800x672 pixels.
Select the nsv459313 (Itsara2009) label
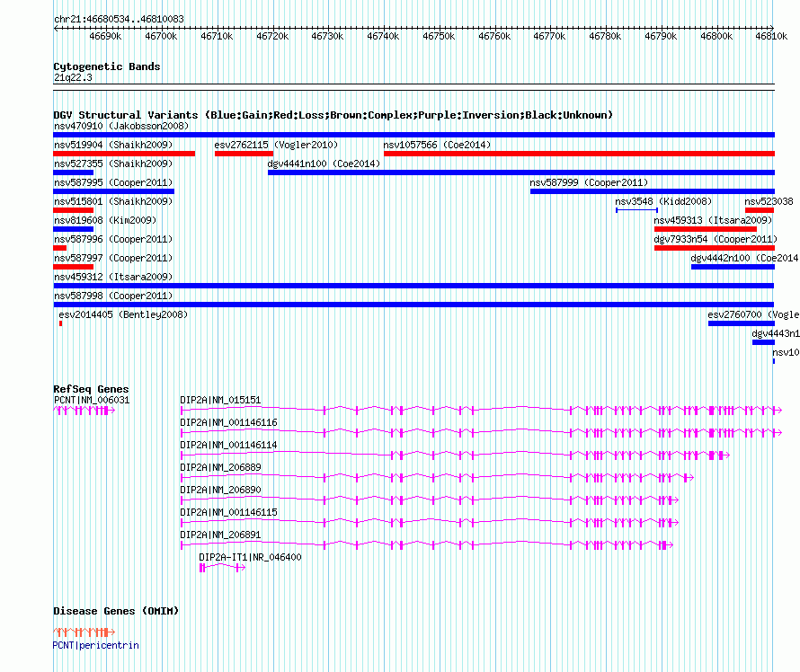(714, 220)
